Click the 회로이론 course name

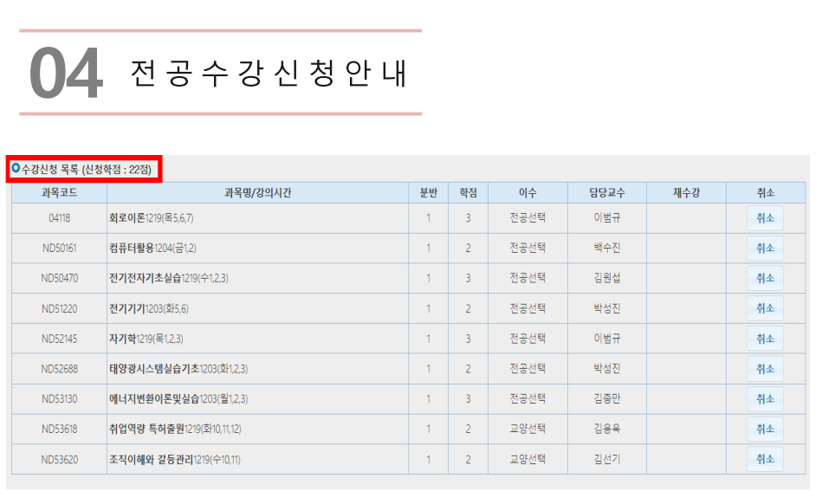(x=126, y=218)
